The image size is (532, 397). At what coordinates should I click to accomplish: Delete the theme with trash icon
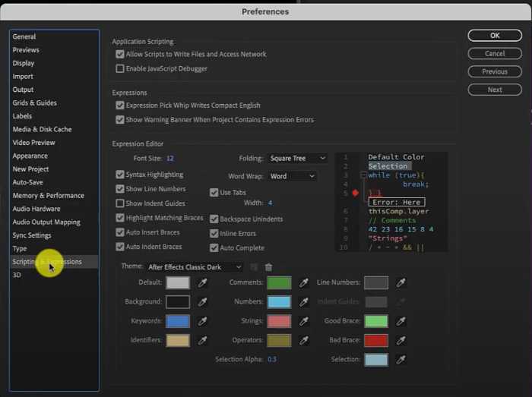coord(268,267)
